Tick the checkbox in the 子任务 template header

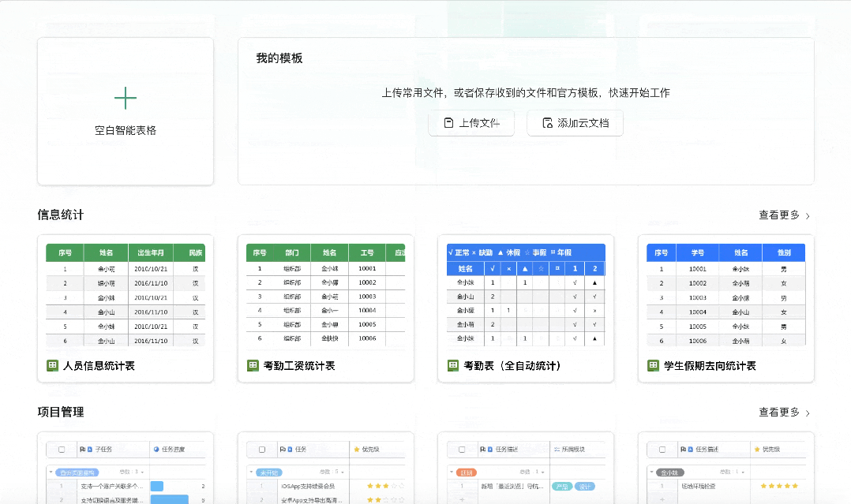coord(62,449)
